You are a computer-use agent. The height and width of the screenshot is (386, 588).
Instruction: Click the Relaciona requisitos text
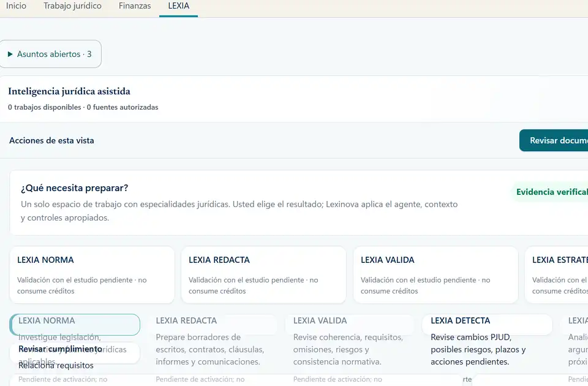(56, 365)
